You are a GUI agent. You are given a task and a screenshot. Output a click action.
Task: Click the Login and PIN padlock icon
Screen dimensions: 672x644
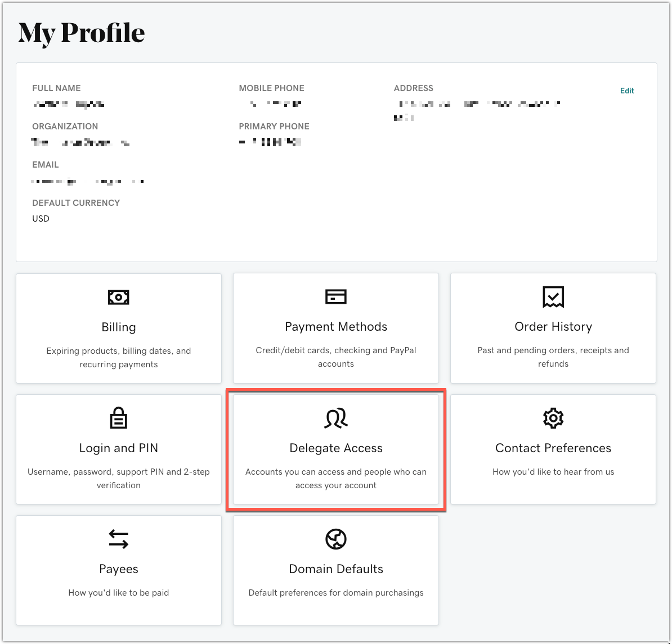pyautogui.click(x=118, y=418)
